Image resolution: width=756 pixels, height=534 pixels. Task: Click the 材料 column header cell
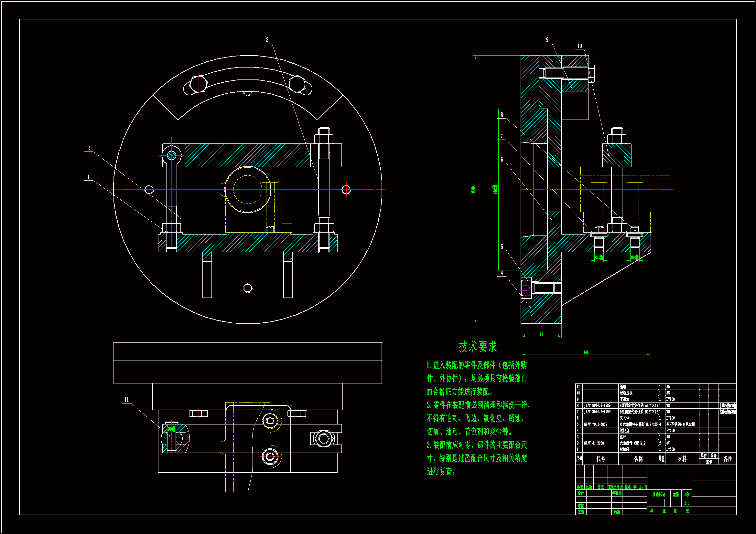click(682, 459)
